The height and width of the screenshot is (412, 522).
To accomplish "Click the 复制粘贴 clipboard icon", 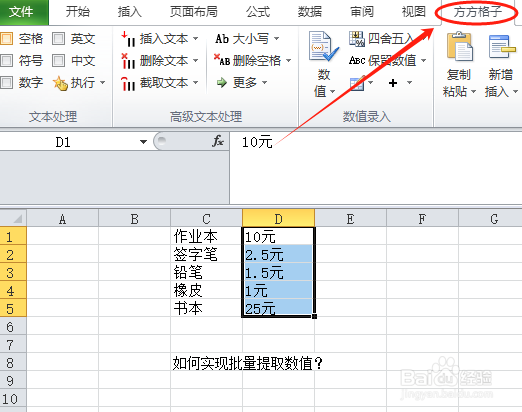I will pyautogui.click(x=459, y=47).
